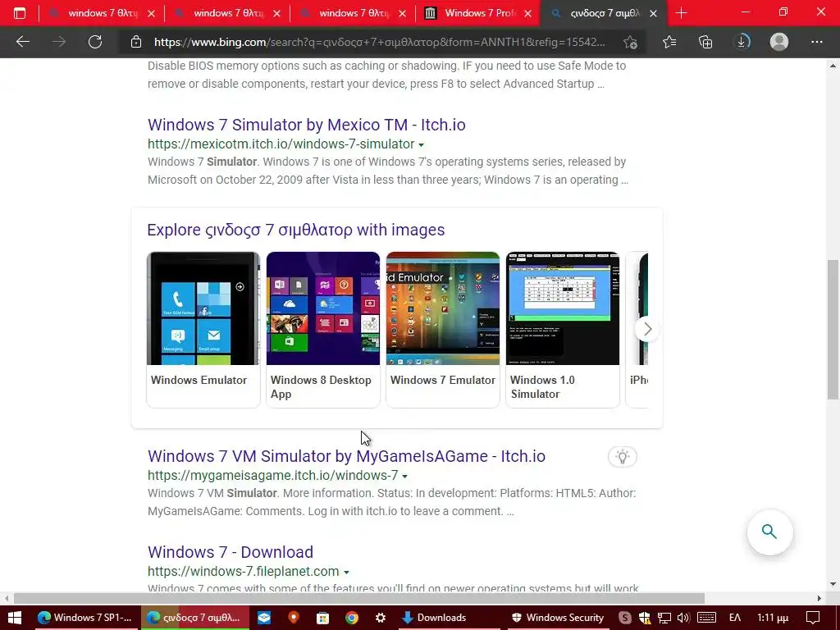Expand mexicotm.itch.io URL dropdown arrow
Screen dimensions: 840x630
pos(421,145)
